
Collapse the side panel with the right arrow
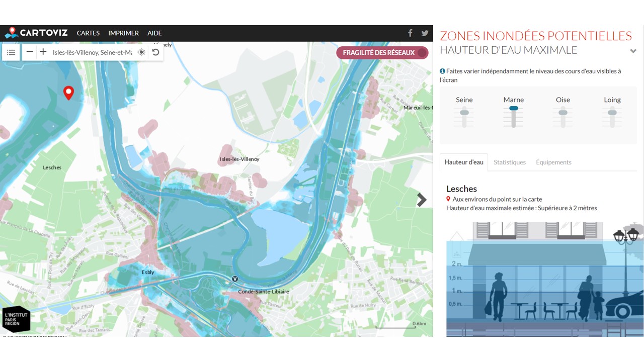pyautogui.click(x=422, y=200)
